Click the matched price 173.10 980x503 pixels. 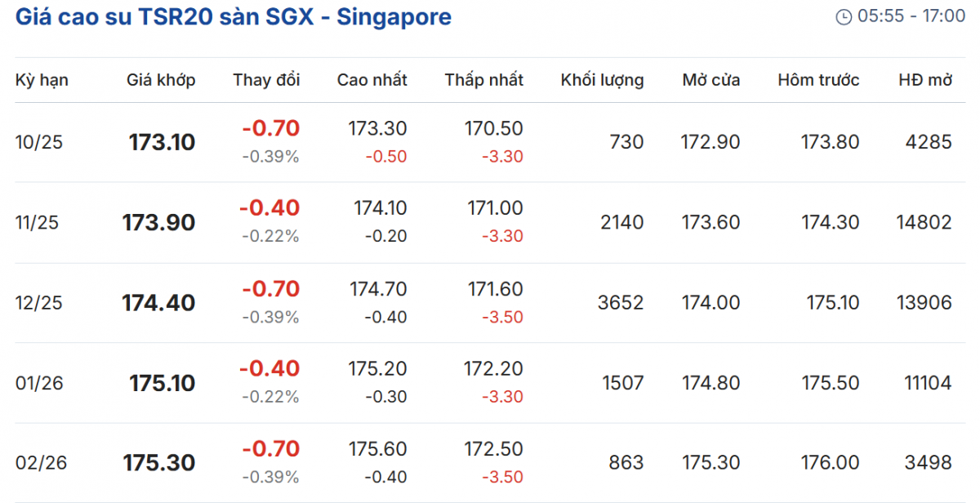[162, 143]
